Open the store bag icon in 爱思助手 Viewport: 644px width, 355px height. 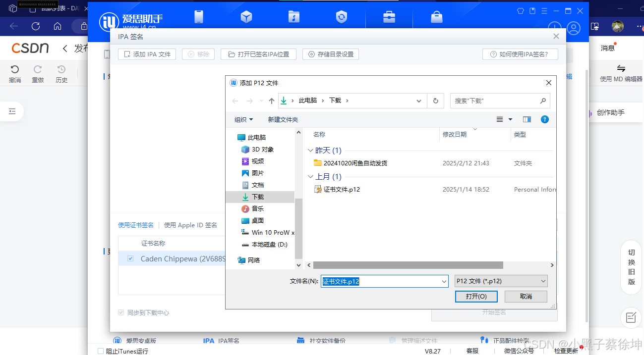click(x=437, y=17)
